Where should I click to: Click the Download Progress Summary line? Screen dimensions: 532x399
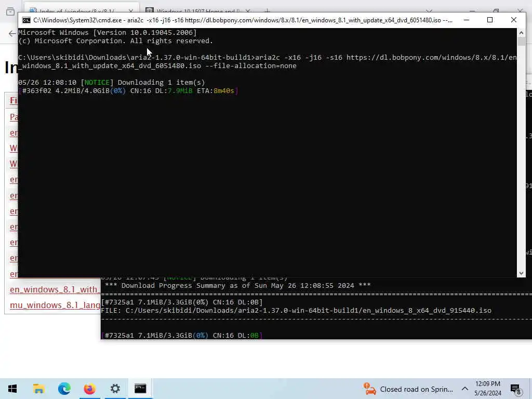238,286
